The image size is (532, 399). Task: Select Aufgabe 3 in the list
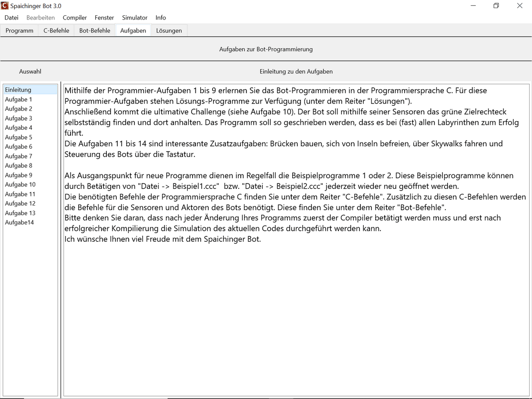pos(31,118)
